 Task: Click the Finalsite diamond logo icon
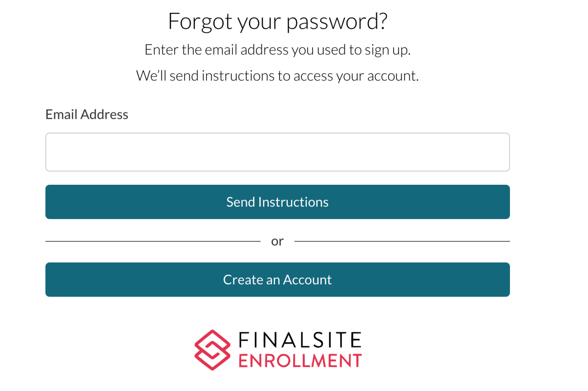(x=212, y=350)
